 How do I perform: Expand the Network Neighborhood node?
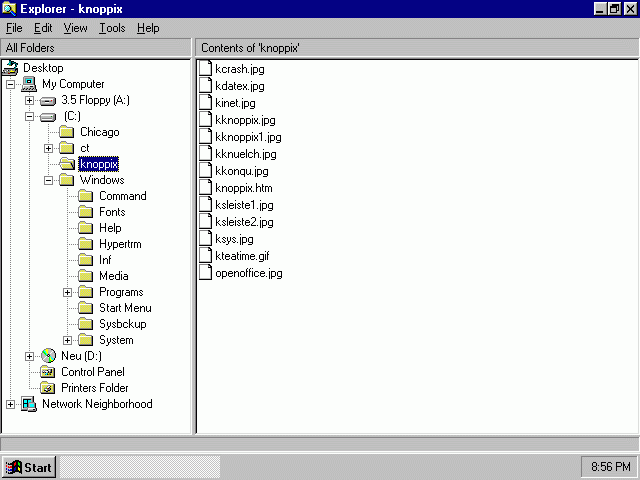[10, 404]
